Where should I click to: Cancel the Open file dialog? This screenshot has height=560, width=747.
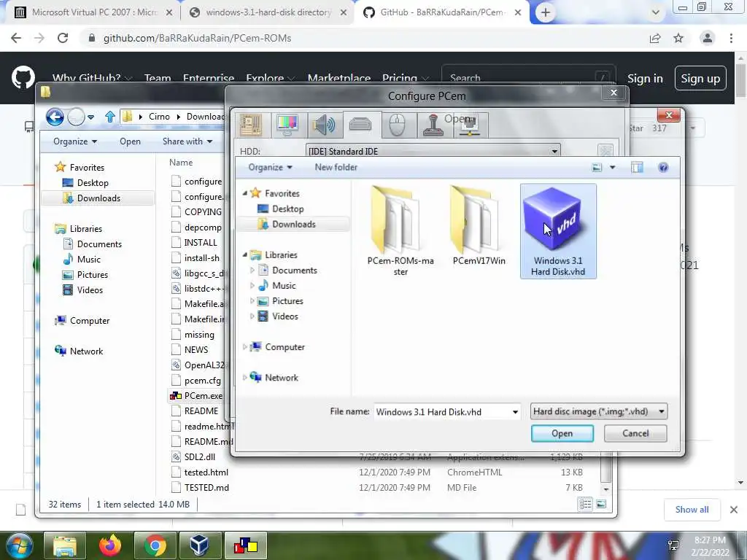tap(635, 433)
